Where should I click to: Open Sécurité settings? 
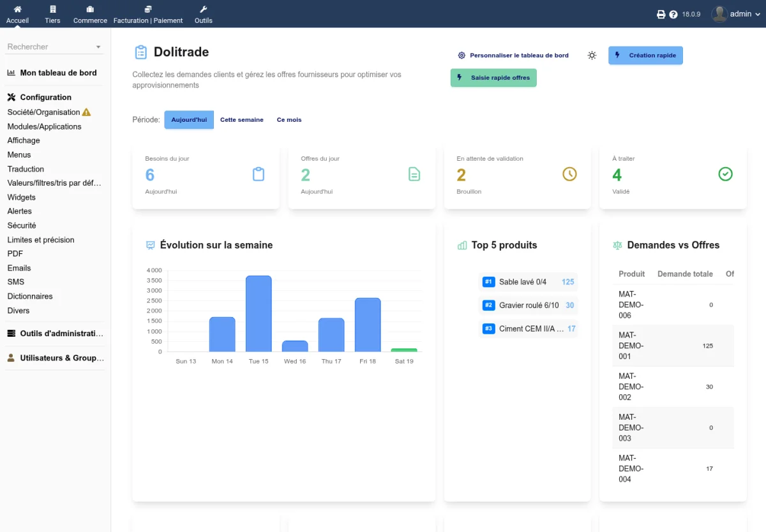22,225
